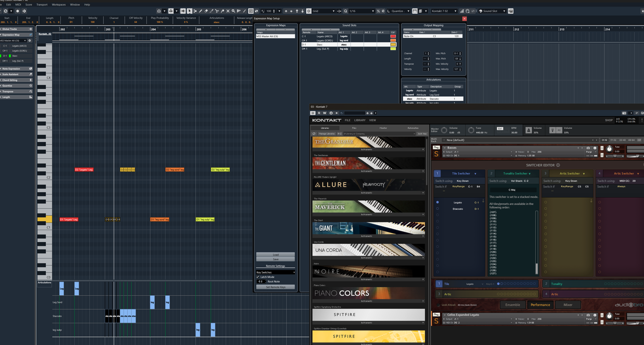
Task: Select the Zoom magnifier tool
Action: click(233, 11)
